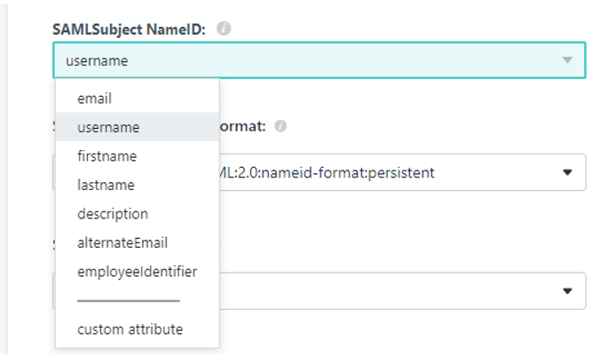Select alternateEmail from the options
Viewport: 600px width, 364px height.
[122, 242]
